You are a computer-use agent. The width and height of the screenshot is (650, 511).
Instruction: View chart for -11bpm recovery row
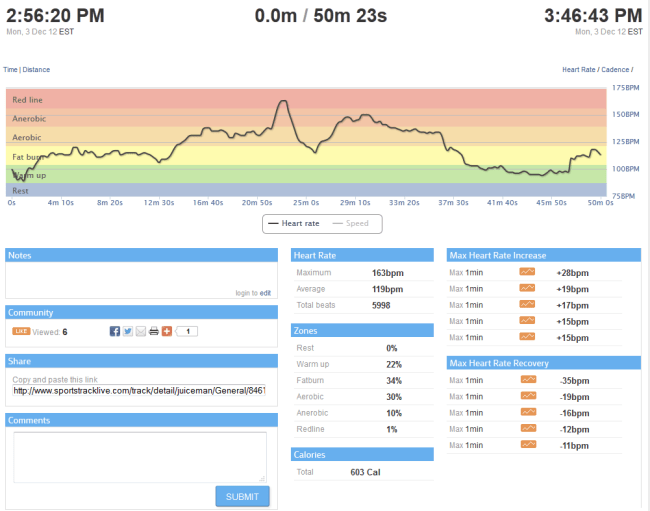(527, 444)
